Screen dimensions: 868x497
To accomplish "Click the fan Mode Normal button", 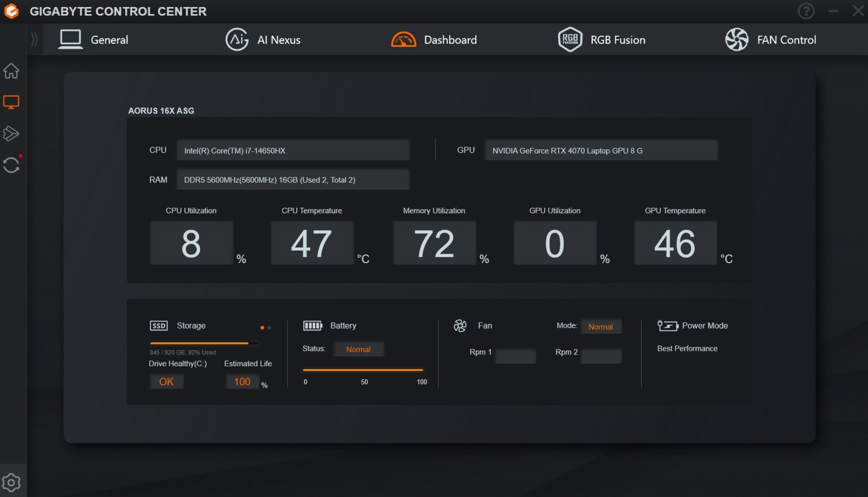I will pyautogui.click(x=601, y=327).
